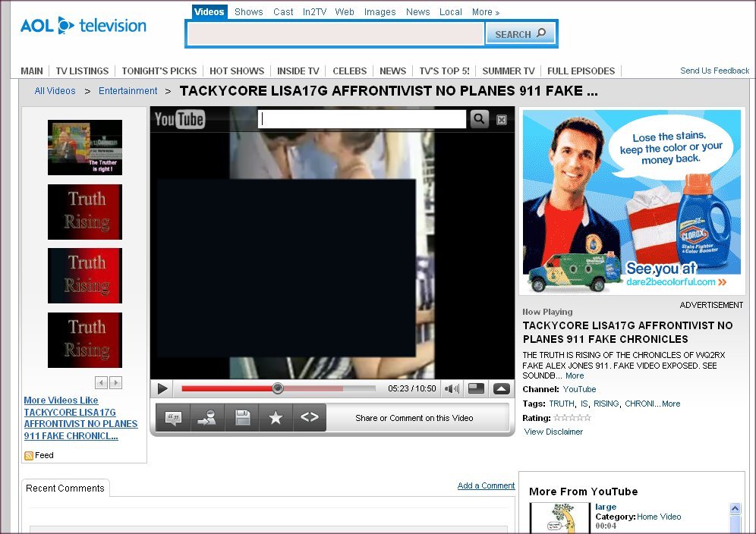The height and width of the screenshot is (534, 756).
Task: Click the Clorox advertisement banner
Action: click(632, 201)
